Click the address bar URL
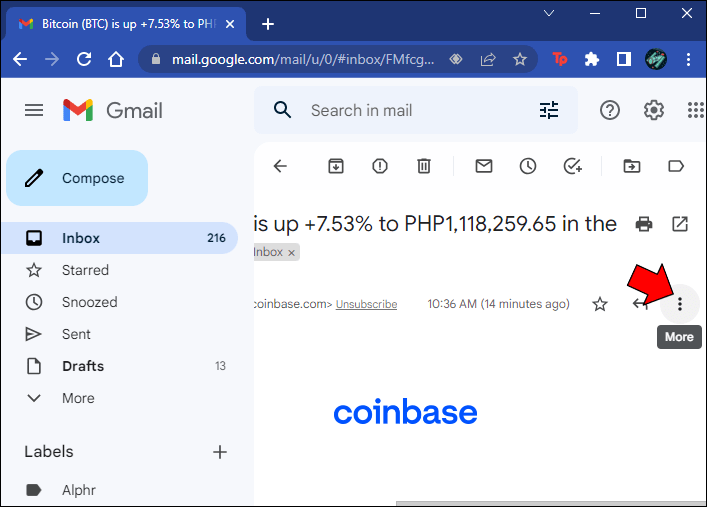This screenshot has height=507, width=707. [x=303, y=59]
